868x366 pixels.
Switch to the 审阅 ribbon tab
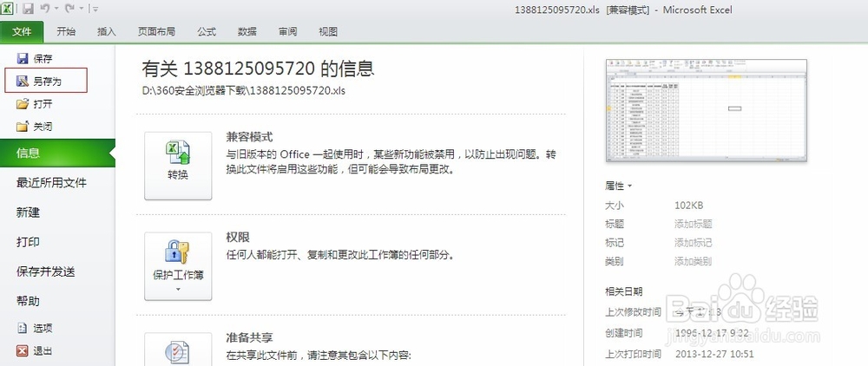point(287,31)
